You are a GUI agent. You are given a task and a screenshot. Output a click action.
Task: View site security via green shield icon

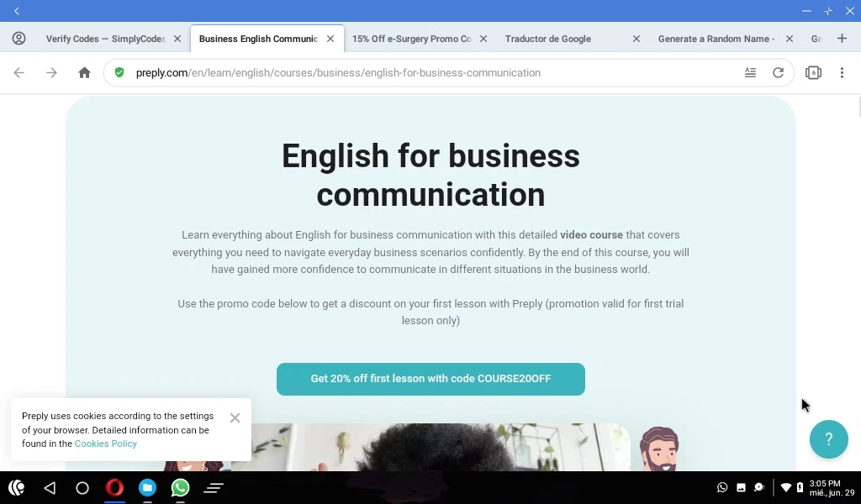[119, 72]
